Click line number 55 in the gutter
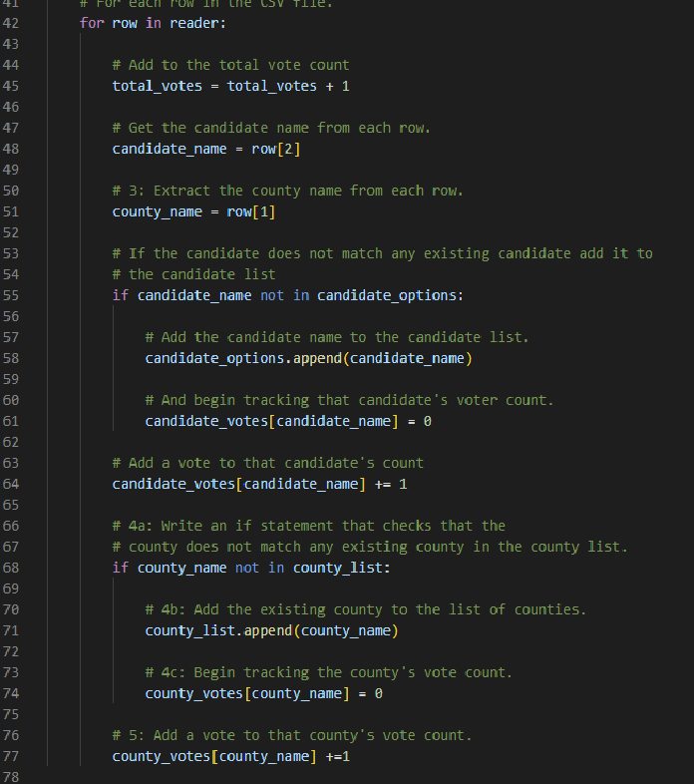This screenshot has width=694, height=784. pos(11,295)
